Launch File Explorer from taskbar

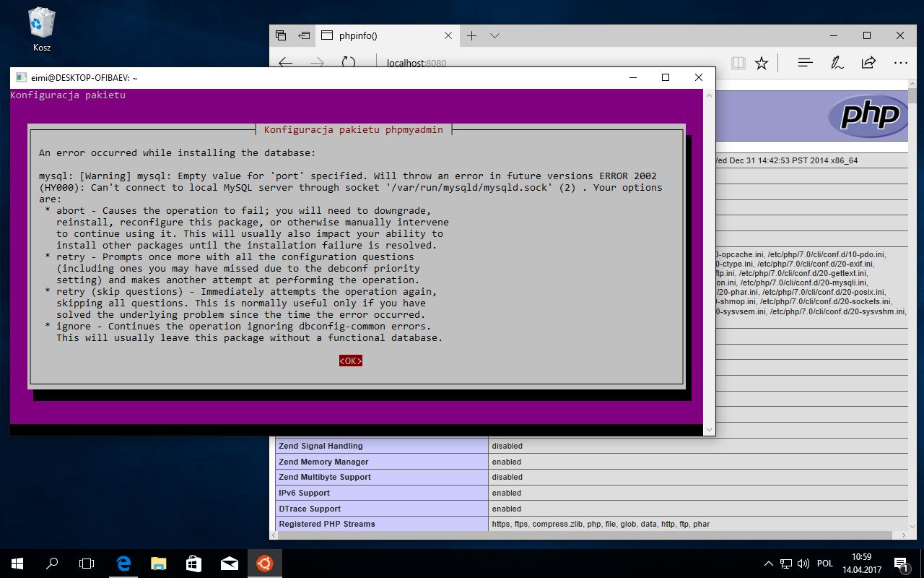(x=159, y=563)
